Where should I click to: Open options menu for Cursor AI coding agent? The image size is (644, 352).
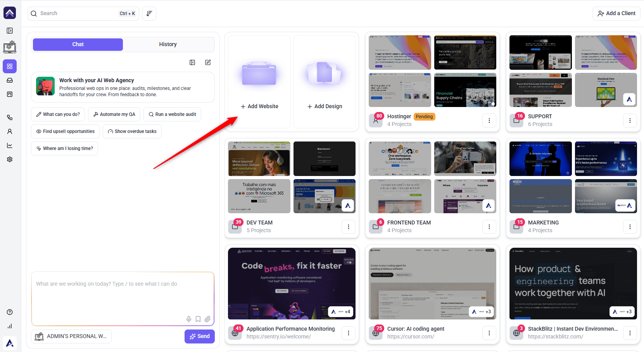click(x=489, y=333)
